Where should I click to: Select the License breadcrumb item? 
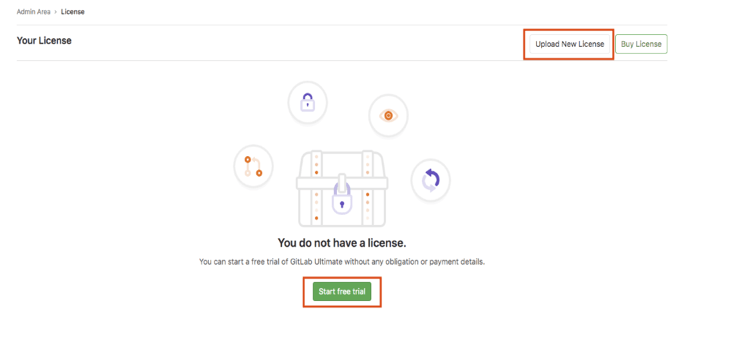pos(73,12)
